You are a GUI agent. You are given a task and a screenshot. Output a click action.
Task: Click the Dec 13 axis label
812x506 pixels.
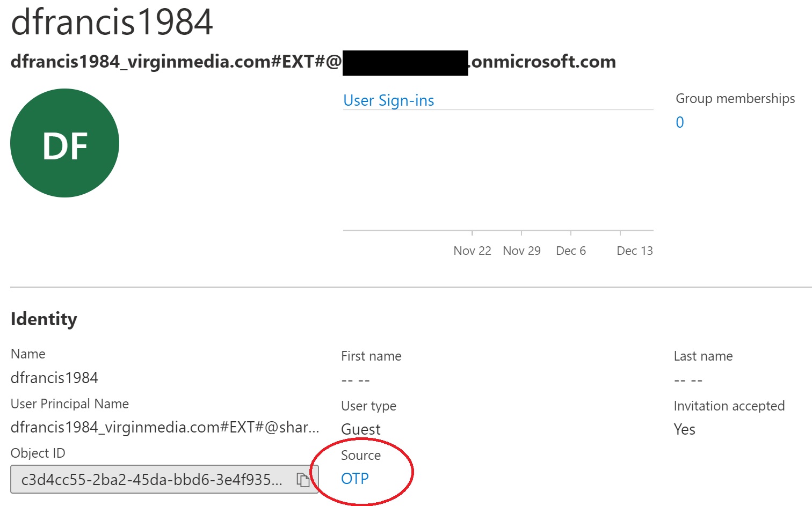tap(634, 251)
